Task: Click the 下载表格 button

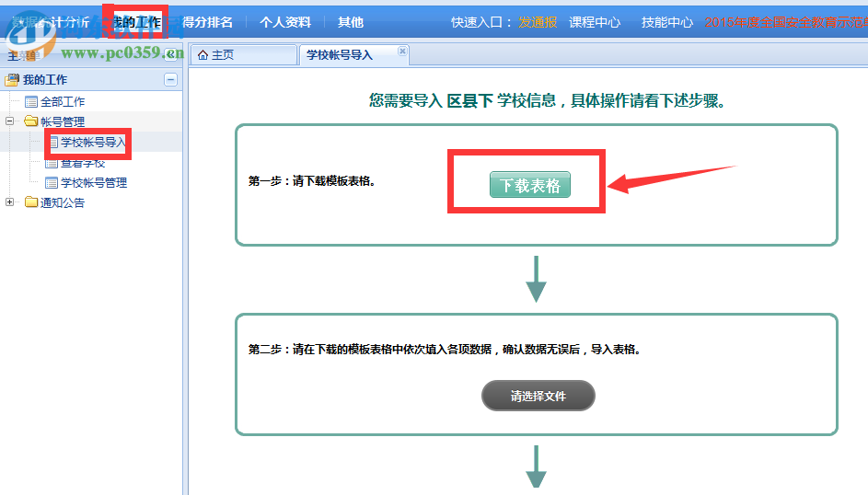Action: pos(530,185)
